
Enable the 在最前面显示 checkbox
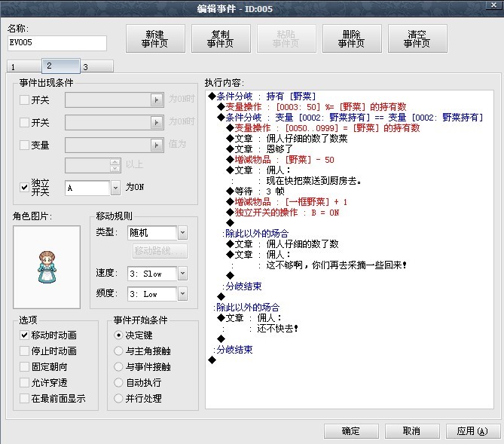(24, 398)
